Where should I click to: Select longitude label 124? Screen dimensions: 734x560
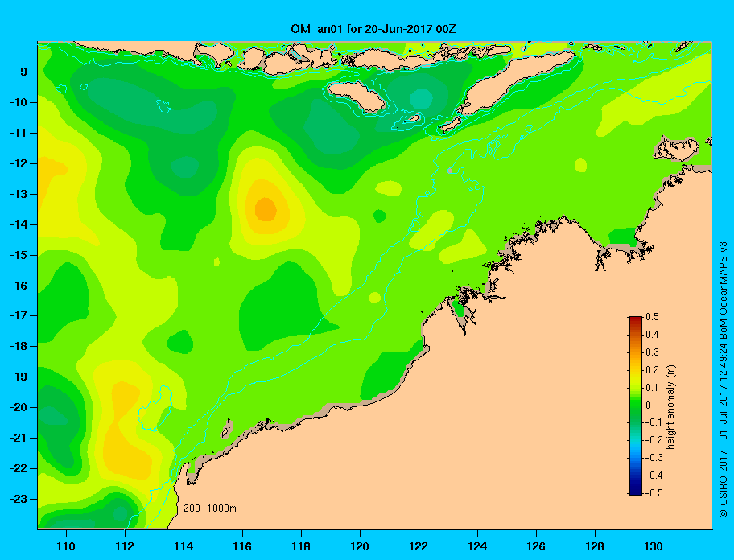pos(477,546)
